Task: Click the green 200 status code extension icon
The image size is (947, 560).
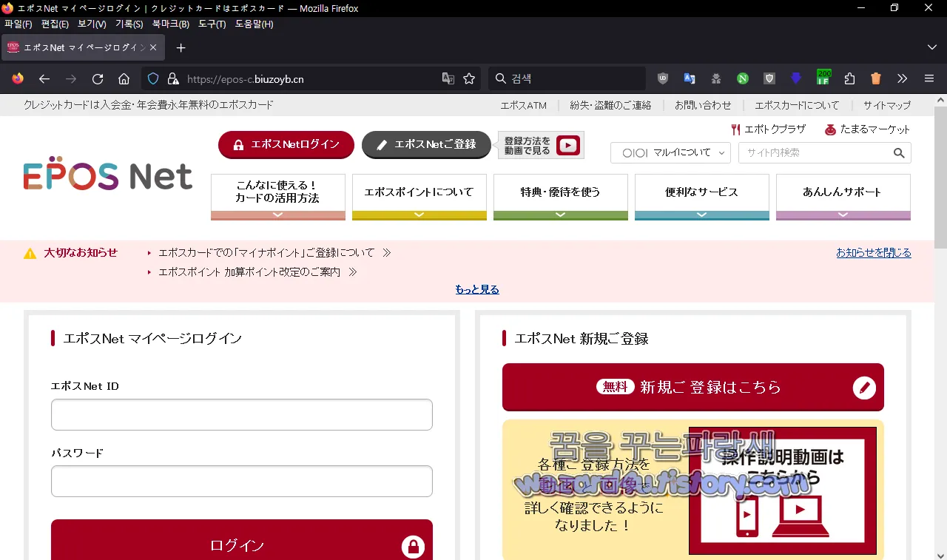Action: [823, 77]
